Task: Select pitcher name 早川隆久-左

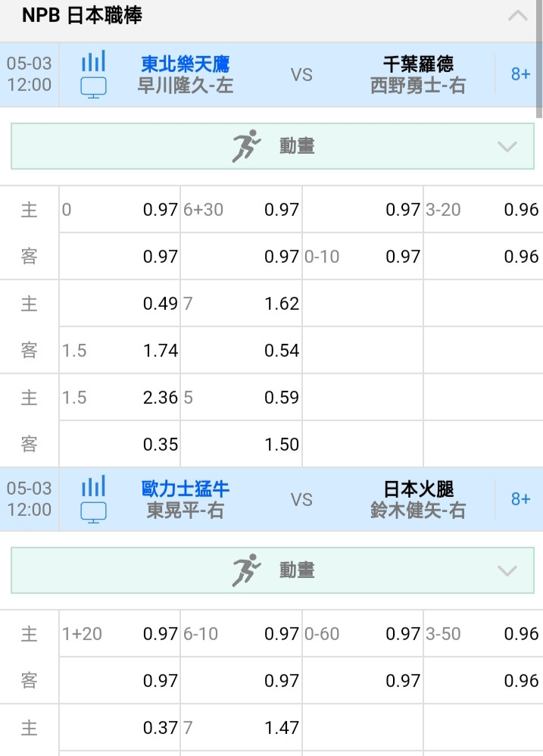Action: tap(185, 86)
